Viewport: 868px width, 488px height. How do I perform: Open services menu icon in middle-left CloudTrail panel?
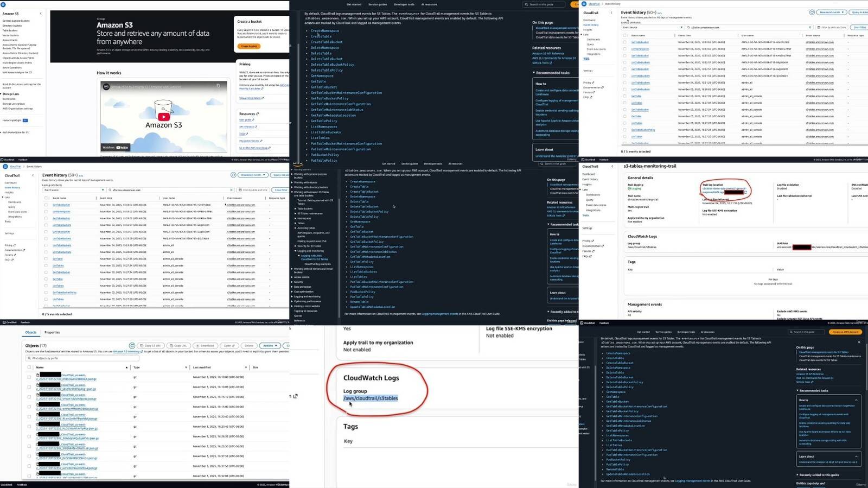[x=5, y=167]
